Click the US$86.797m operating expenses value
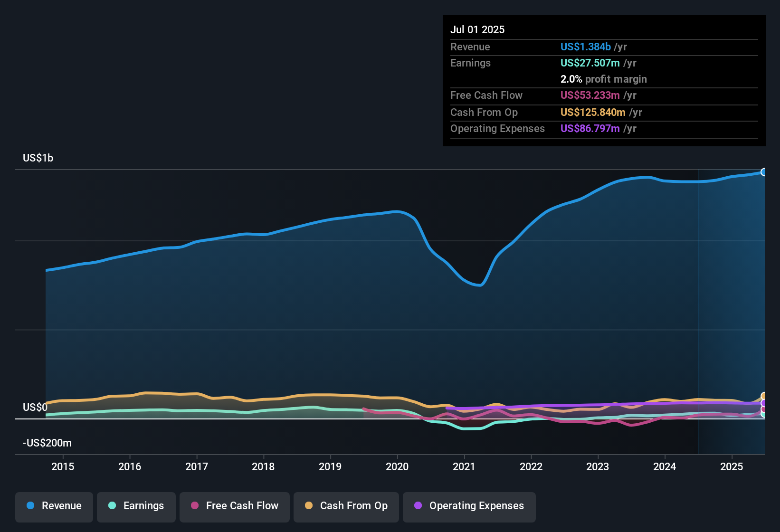The height and width of the screenshot is (532, 780). [x=590, y=128]
